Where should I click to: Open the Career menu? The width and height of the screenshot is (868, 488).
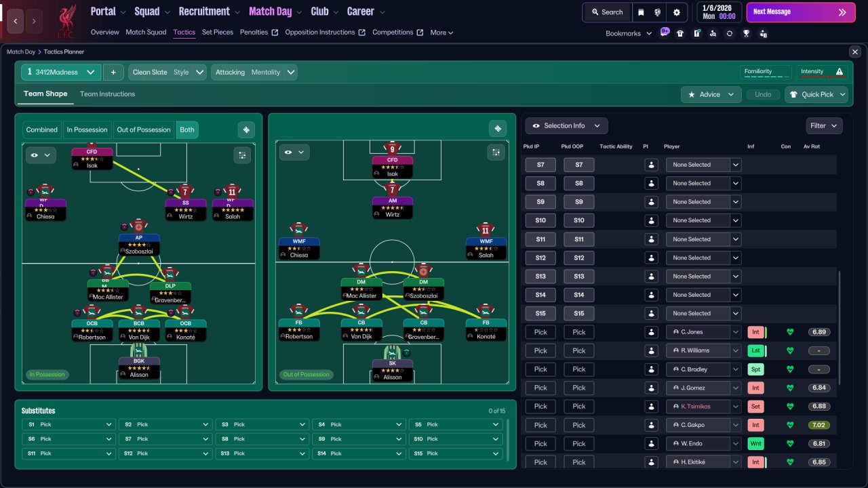(x=366, y=12)
